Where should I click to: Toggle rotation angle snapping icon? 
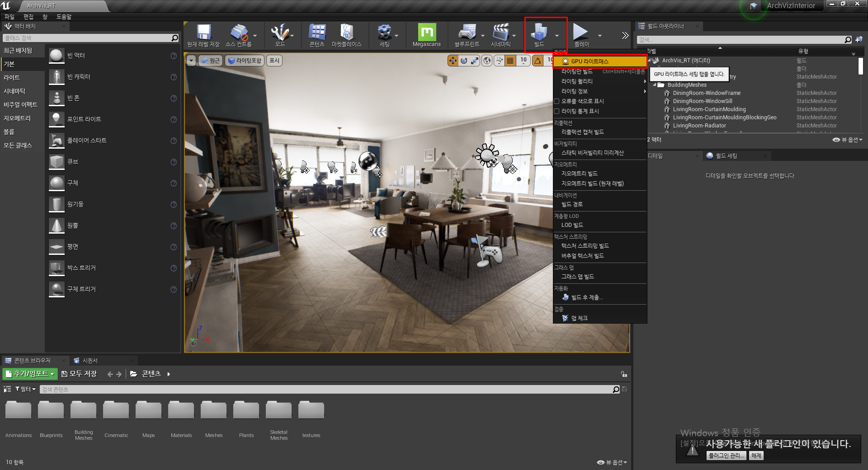[x=538, y=61]
